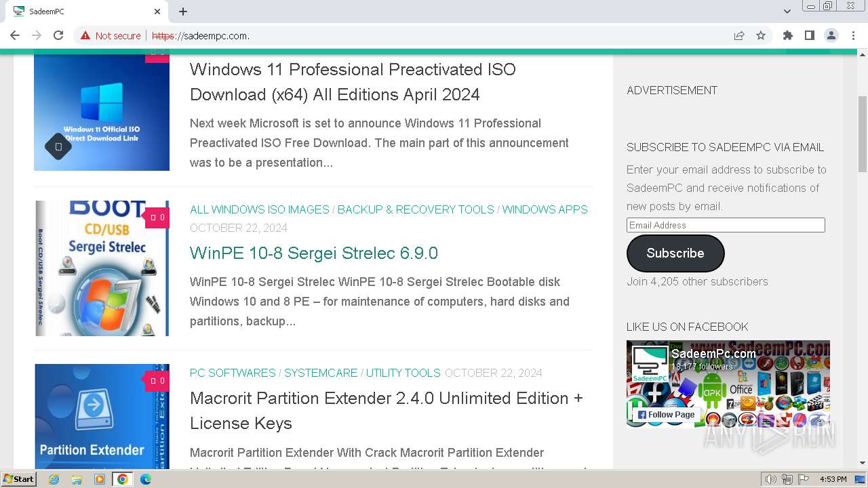Open Chrome three-dot menu
Image resolution: width=868 pixels, height=488 pixels.
[853, 35]
